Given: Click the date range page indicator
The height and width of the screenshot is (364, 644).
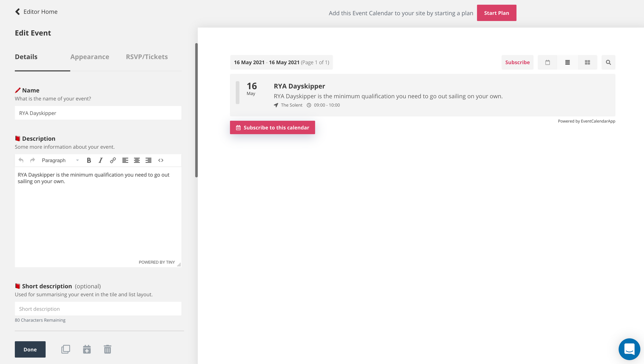Looking at the screenshot, I should tap(281, 63).
